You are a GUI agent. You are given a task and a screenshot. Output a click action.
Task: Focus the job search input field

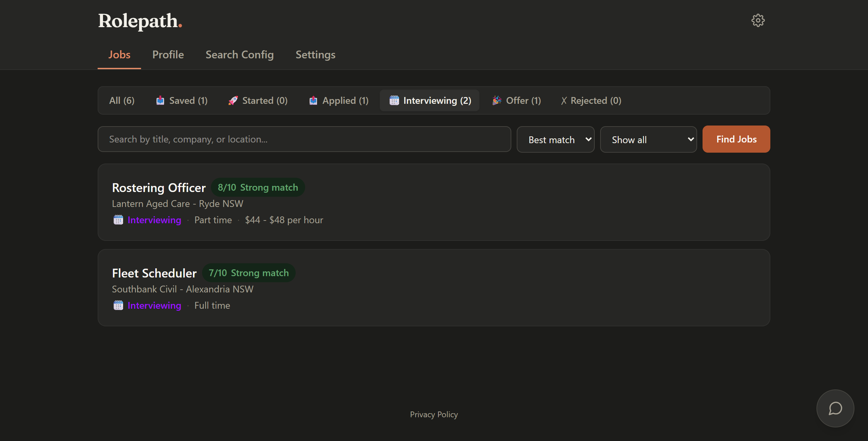304,139
